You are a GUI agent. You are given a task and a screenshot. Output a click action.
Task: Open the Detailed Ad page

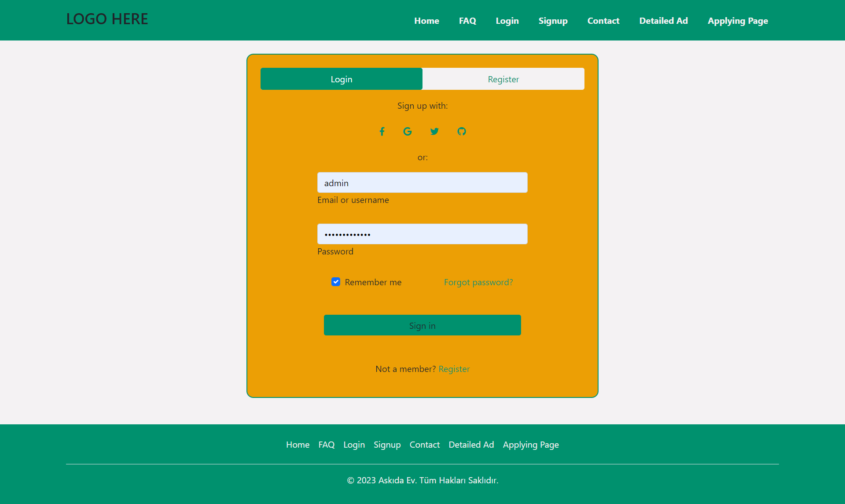point(663,20)
